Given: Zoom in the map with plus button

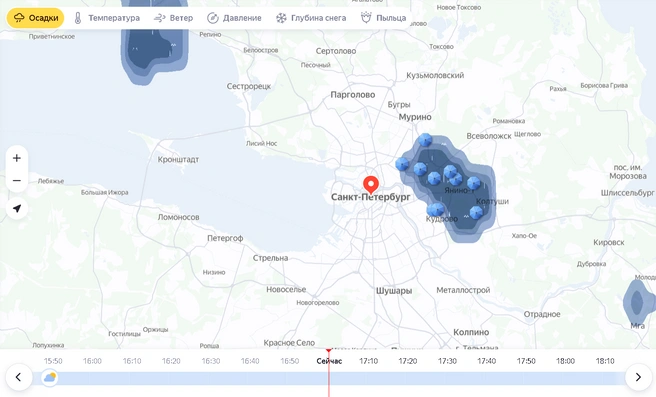Looking at the screenshot, I should coord(17,158).
